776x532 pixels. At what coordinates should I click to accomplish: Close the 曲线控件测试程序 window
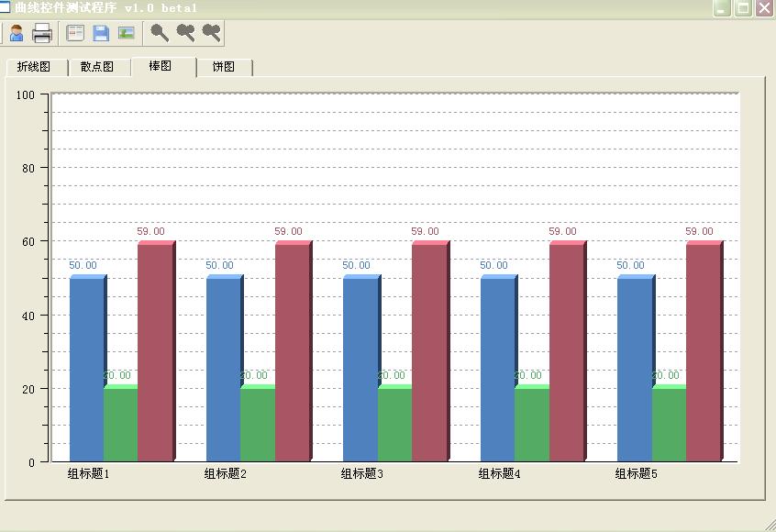[765, 8]
